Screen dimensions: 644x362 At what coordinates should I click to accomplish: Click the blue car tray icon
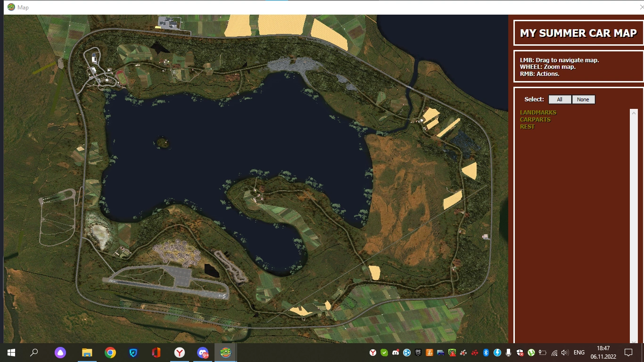pyautogui.click(x=441, y=353)
